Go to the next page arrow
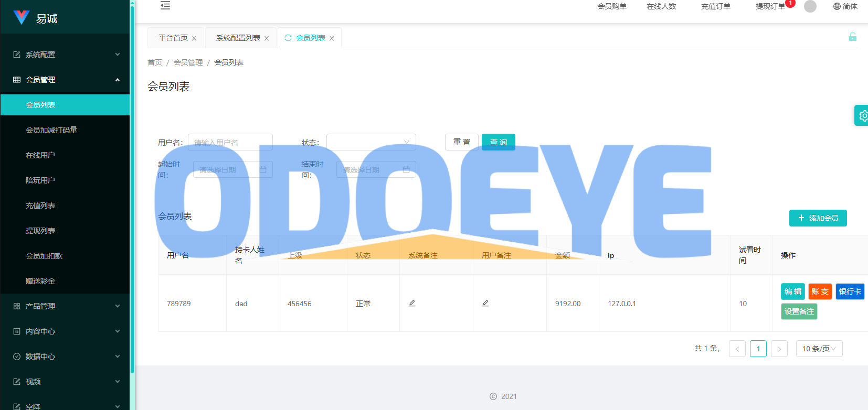This screenshot has width=868, height=410. click(x=779, y=349)
